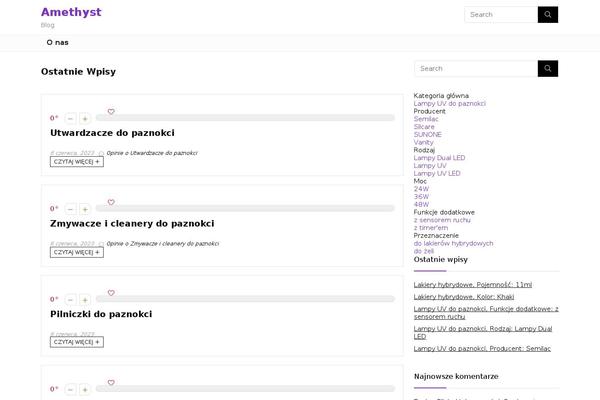This screenshot has width=600, height=400.
Task: Choose the 24W power link
Action: tap(421, 189)
